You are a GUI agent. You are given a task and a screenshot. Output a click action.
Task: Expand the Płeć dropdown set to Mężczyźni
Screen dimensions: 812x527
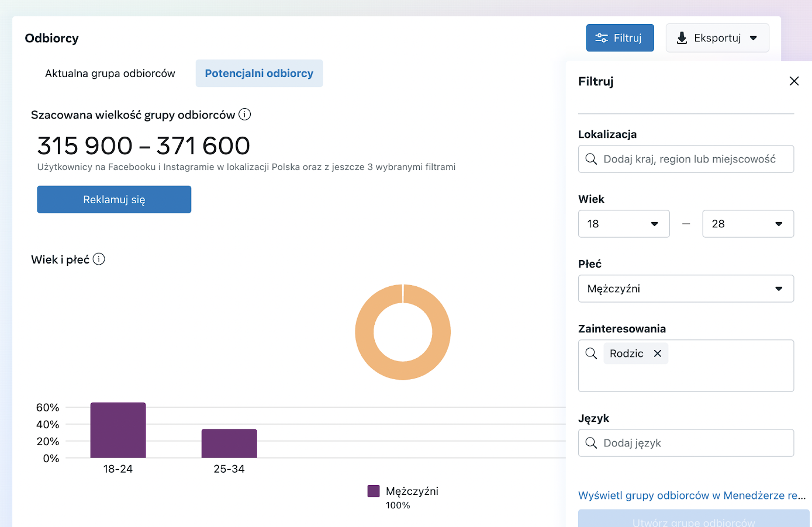685,289
